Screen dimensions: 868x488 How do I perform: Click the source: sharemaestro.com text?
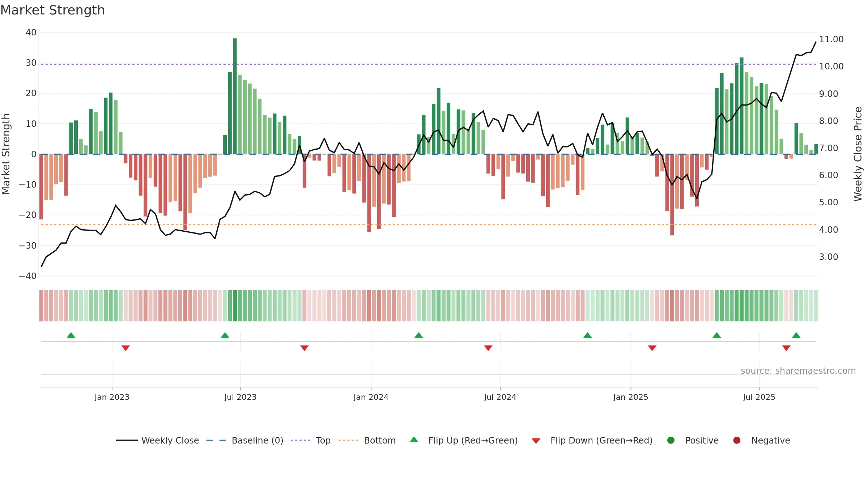(x=798, y=371)
